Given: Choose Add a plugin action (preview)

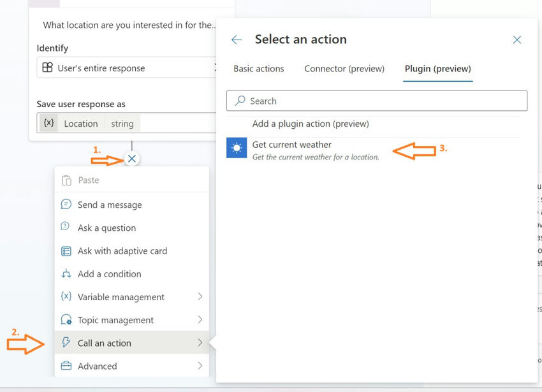Looking at the screenshot, I should [311, 124].
